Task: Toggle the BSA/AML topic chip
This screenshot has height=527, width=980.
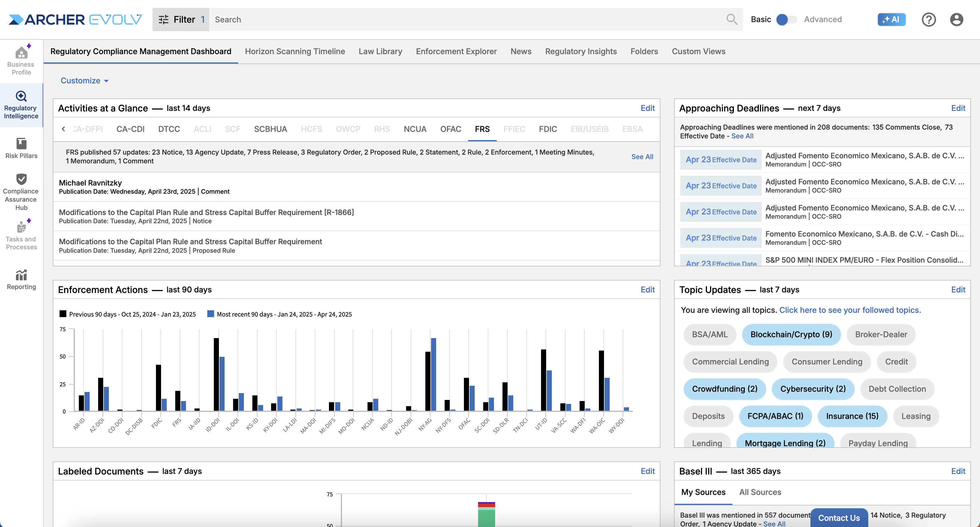Action: point(709,334)
